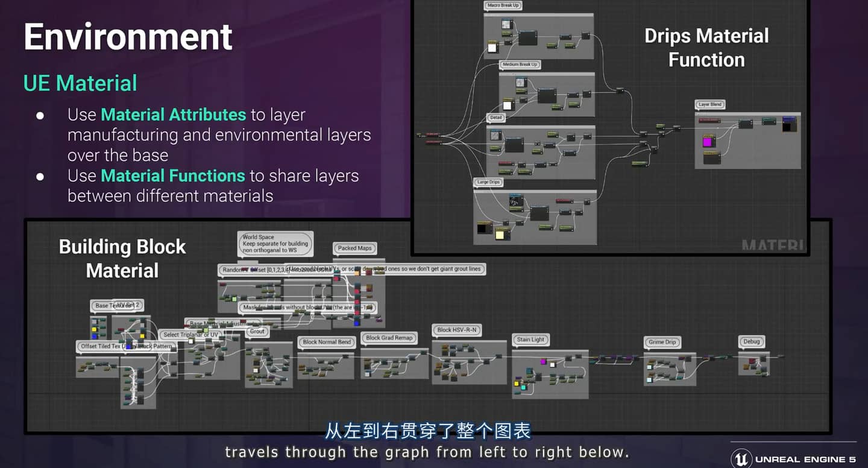This screenshot has width=868, height=468.
Task: Click the Grime Drip comment label
Action: click(x=662, y=342)
